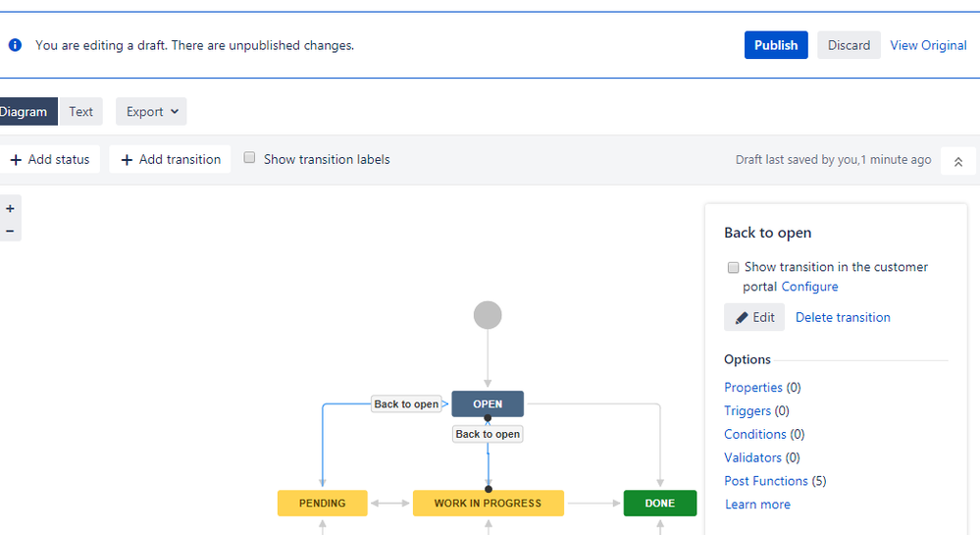Zoom in with the plus control

click(x=10, y=209)
